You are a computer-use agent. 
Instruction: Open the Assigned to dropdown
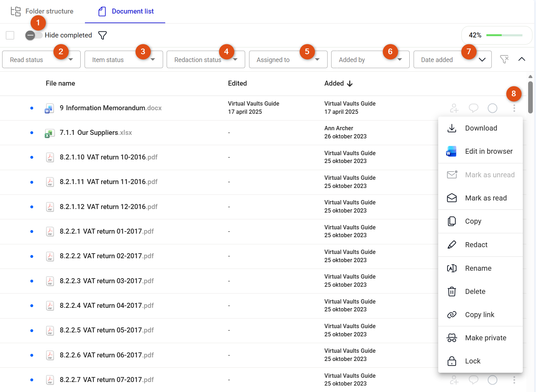pos(288,60)
